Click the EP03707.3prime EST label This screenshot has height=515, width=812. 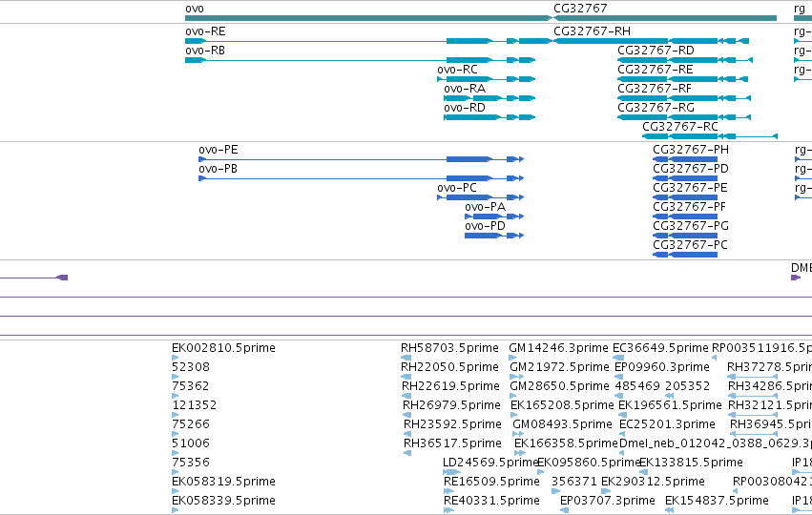coord(608,501)
